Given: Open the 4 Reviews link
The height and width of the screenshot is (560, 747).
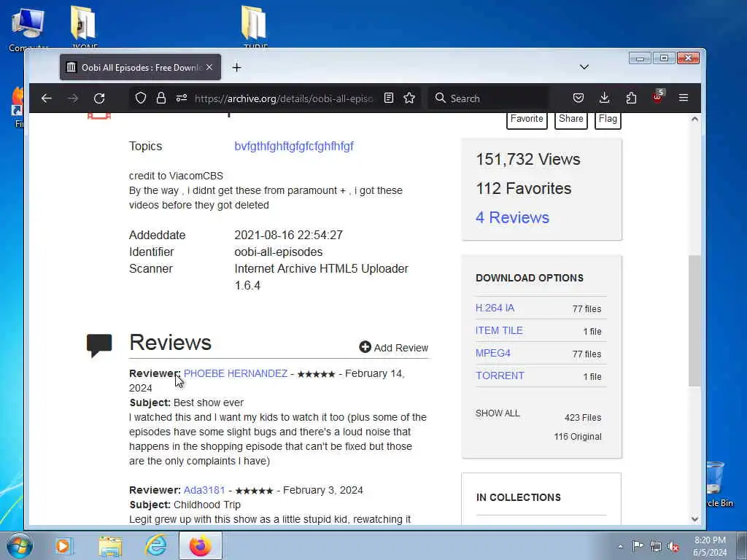Looking at the screenshot, I should tap(512, 217).
